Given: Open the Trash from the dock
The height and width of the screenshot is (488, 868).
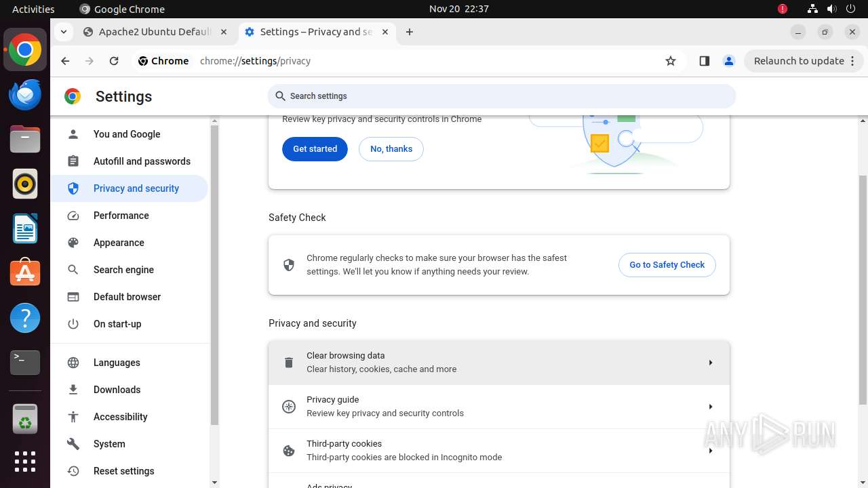Looking at the screenshot, I should 25,418.
